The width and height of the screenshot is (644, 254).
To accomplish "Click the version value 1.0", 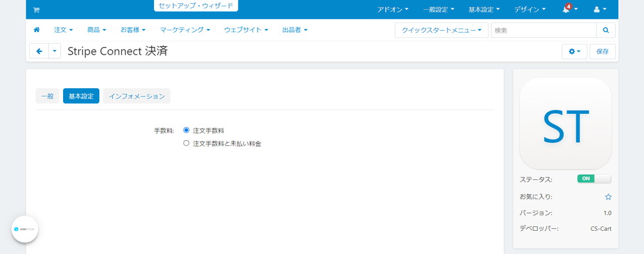I will [x=607, y=213].
